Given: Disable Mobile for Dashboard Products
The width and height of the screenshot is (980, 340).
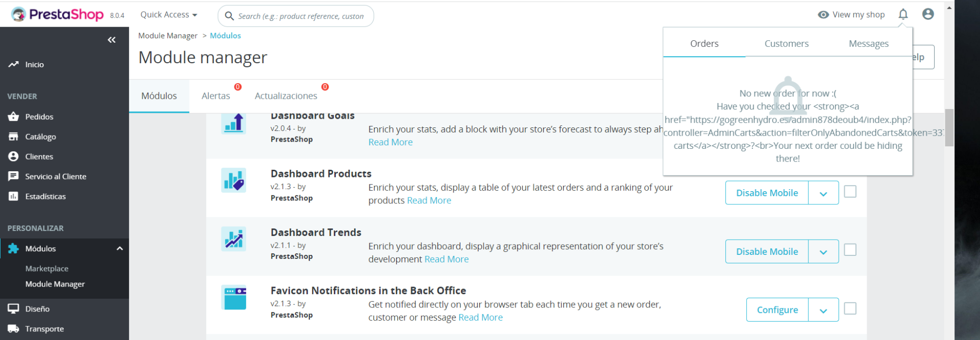Looking at the screenshot, I should pos(767,193).
